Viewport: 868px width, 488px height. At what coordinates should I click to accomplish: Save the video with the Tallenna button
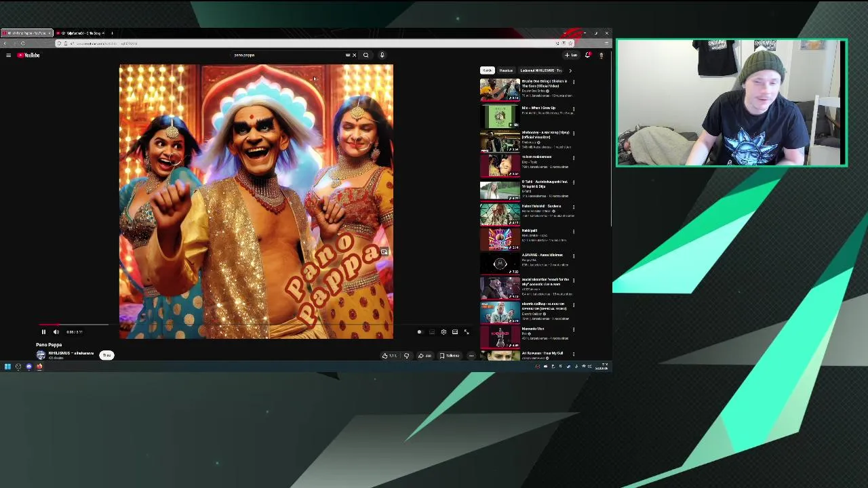click(x=450, y=356)
